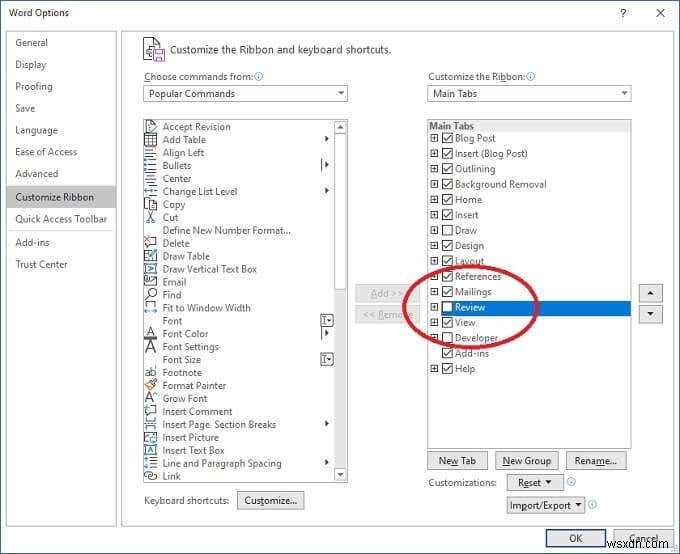Uncheck the Home tab checkbox
The height and width of the screenshot is (554, 680).
(447, 200)
